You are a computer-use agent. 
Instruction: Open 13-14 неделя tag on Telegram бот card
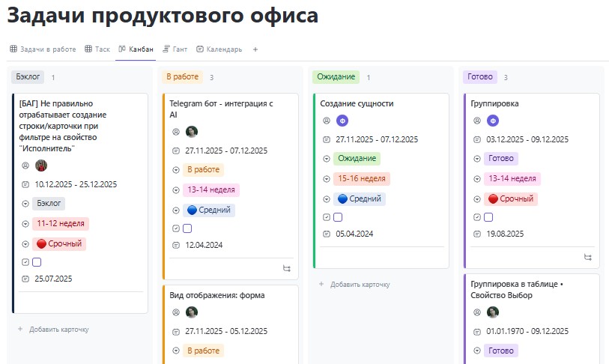click(211, 189)
